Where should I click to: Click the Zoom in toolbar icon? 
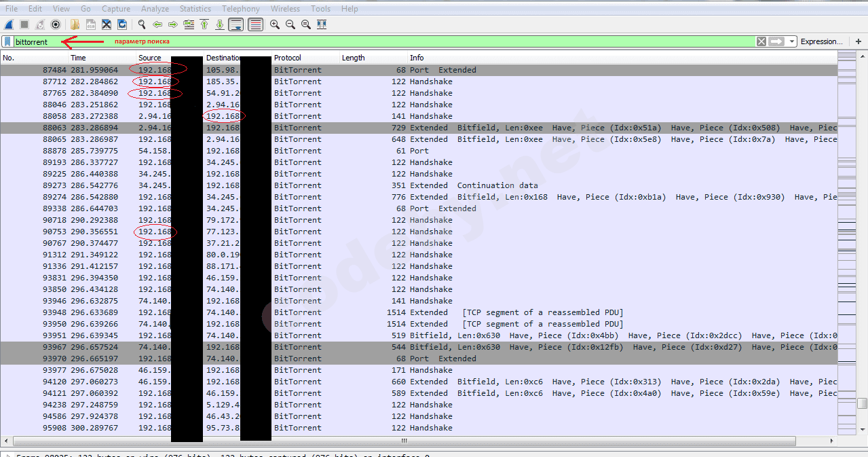point(275,24)
